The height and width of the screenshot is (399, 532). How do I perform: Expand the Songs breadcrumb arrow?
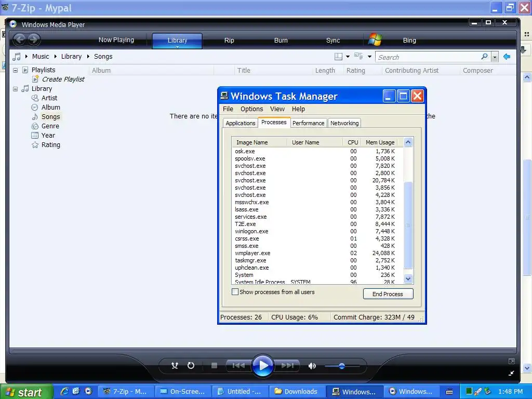88,56
